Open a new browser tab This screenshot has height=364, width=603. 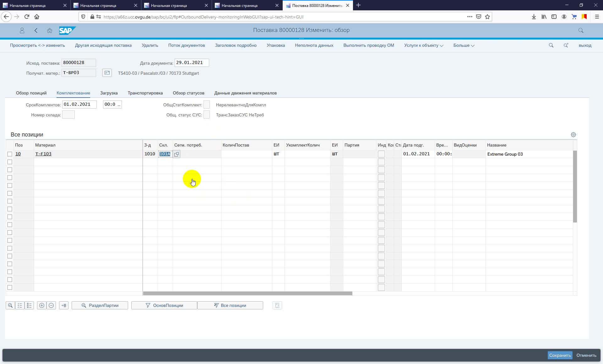coord(358,5)
